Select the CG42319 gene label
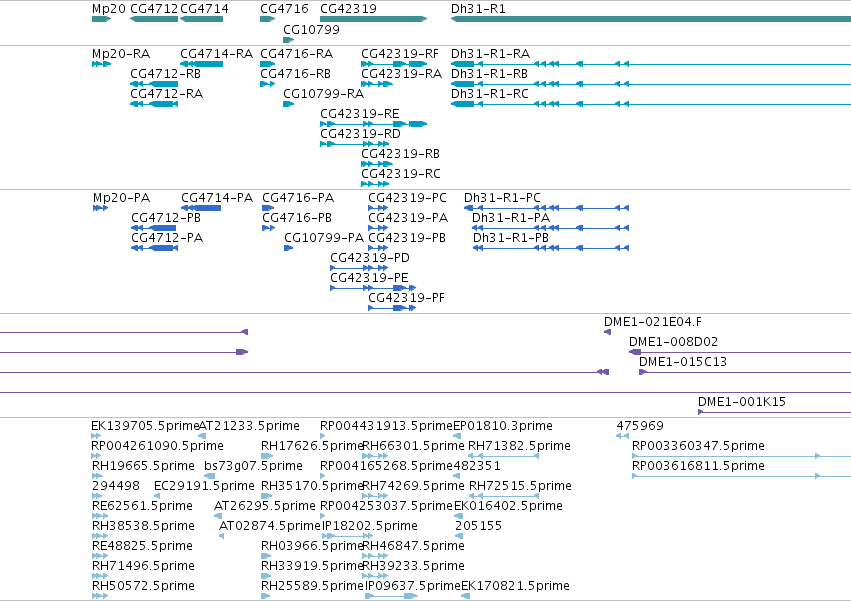The width and height of the screenshot is (851, 601). tap(348, 9)
